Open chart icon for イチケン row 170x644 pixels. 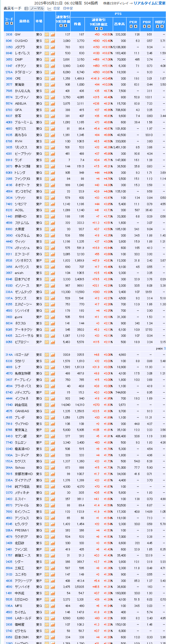(52, 66)
